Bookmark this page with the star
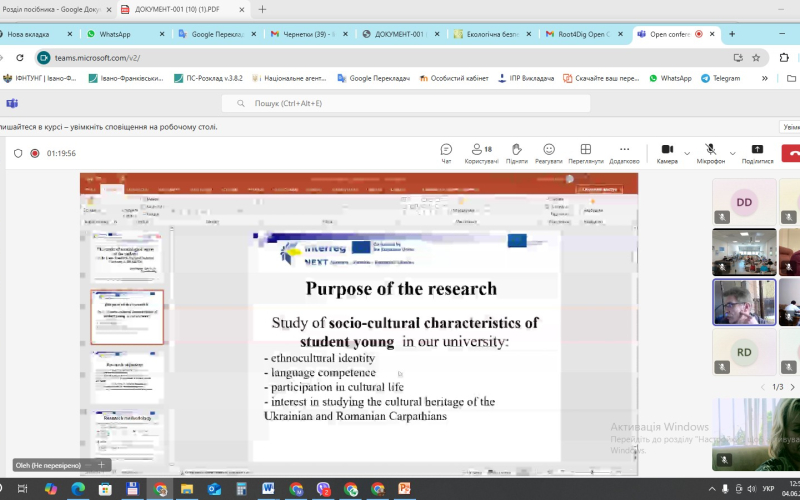The height and width of the screenshot is (500, 800). coord(756,58)
